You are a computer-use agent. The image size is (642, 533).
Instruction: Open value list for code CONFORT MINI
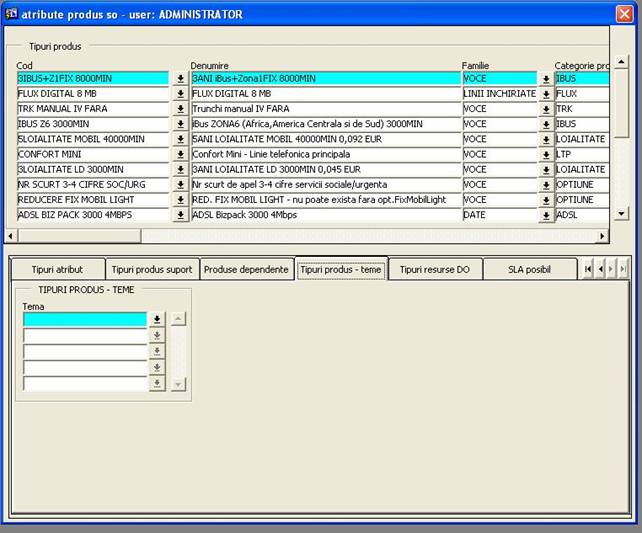pos(180,155)
